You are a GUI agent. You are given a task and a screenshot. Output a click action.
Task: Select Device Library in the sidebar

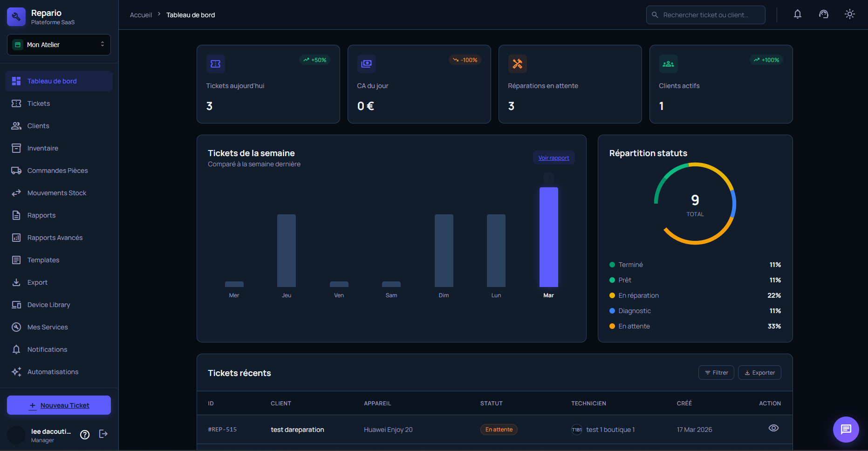point(48,305)
